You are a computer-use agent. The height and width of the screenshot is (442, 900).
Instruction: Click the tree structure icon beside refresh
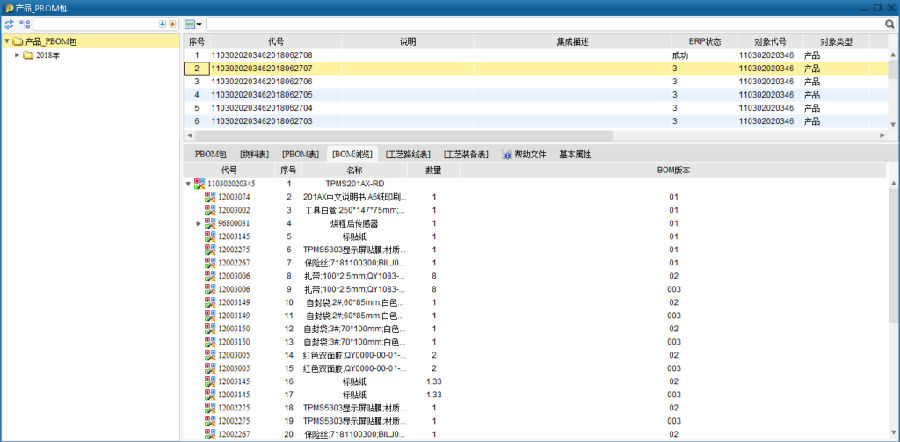tap(24, 22)
